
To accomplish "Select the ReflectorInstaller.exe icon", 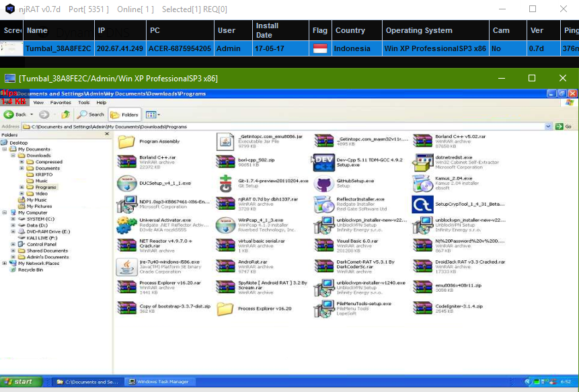I will pyautogui.click(x=323, y=204).
